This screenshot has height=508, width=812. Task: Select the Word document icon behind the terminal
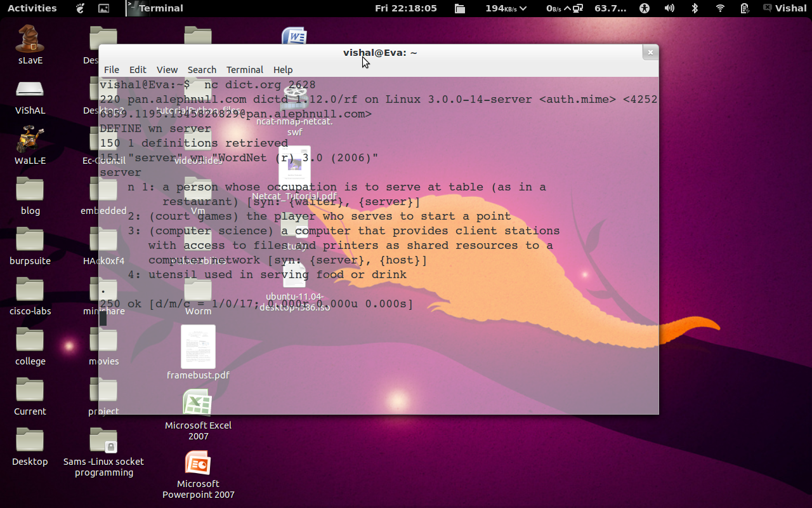click(x=294, y=35)
